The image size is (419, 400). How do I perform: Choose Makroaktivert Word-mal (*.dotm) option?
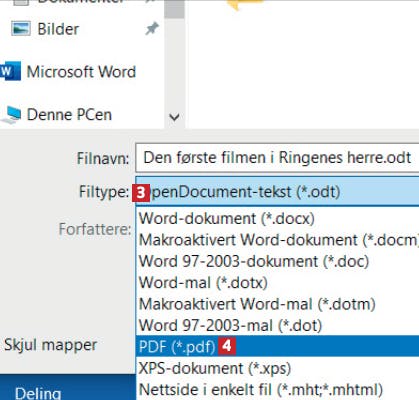(x=277, y=304)
